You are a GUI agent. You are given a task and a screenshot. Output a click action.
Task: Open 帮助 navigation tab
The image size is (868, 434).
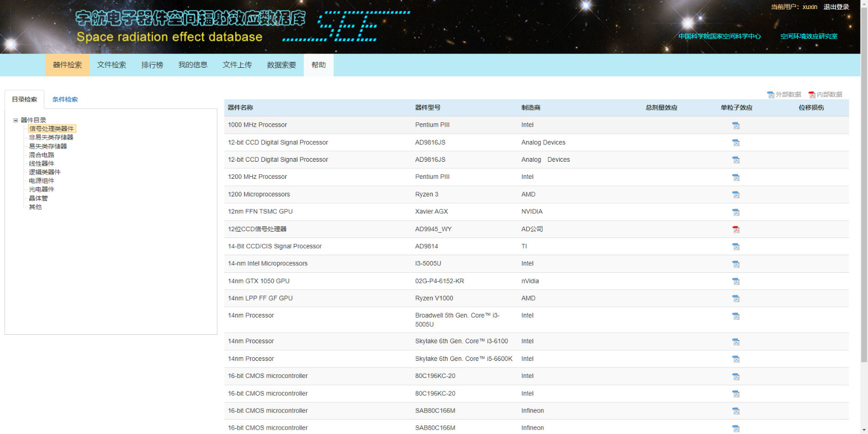click(x=318, y=65)
